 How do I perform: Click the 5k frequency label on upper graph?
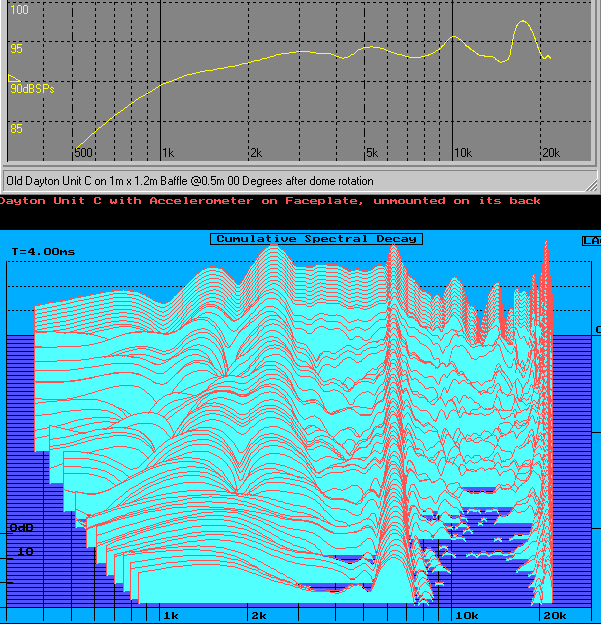[371, 153]
